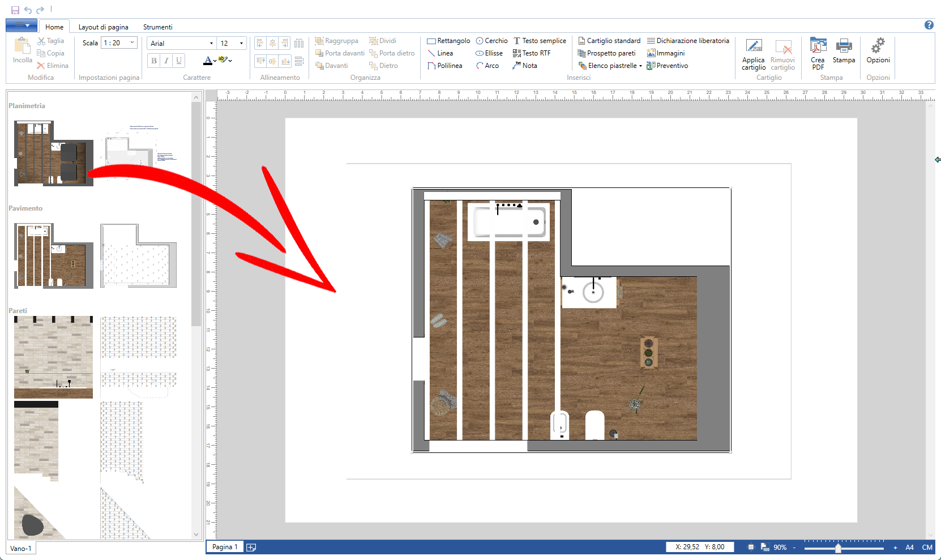Click the Copia copy tool
The image size is (941, 560).
[50, 53]
